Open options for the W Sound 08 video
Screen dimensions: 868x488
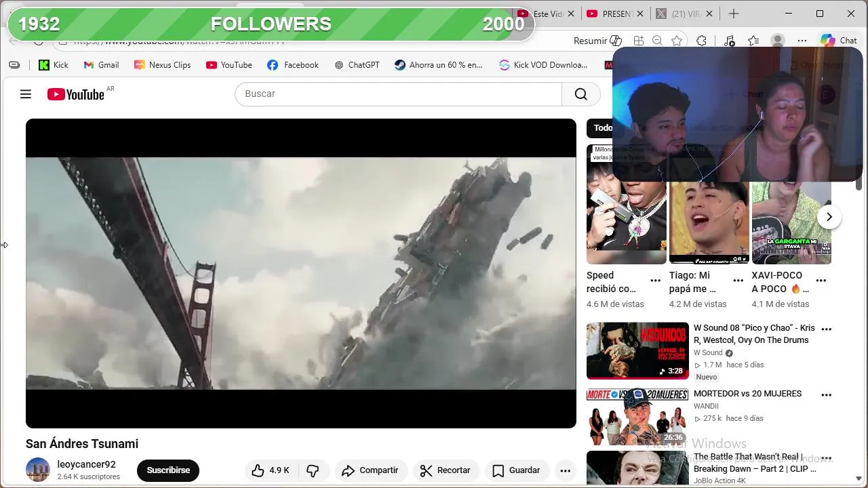(x=827, y=329)
